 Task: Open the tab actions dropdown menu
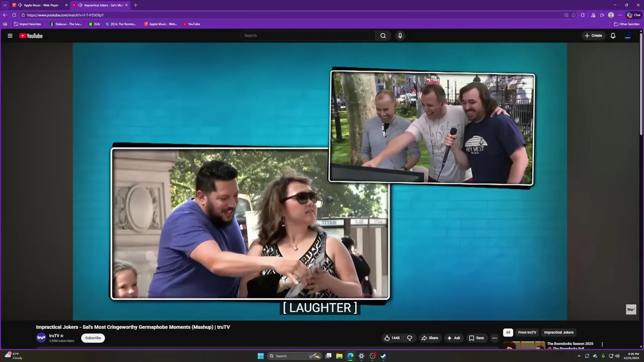point(5,5)
